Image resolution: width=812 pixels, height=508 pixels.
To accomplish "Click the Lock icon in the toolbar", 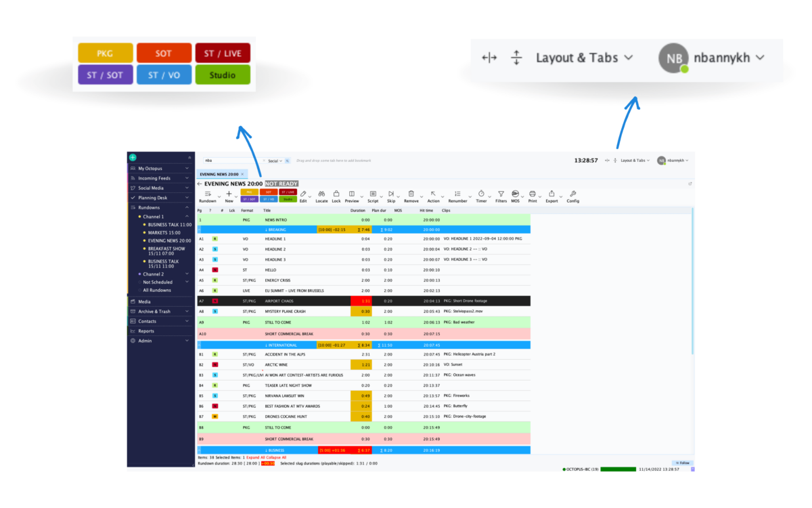I will (336, 194).
